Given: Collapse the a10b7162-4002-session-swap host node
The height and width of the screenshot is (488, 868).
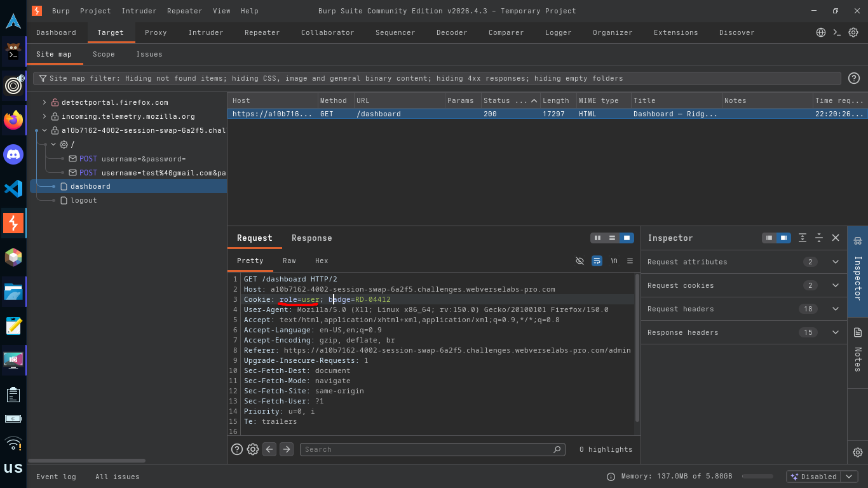Looking at the screenshot, I should pyautogui.click(x=44, y=130).
